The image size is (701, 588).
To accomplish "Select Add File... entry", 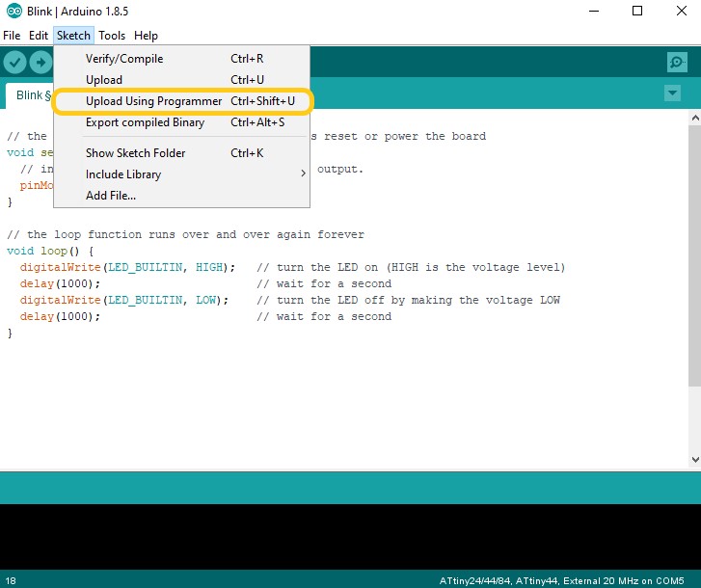I will (181, 196).
